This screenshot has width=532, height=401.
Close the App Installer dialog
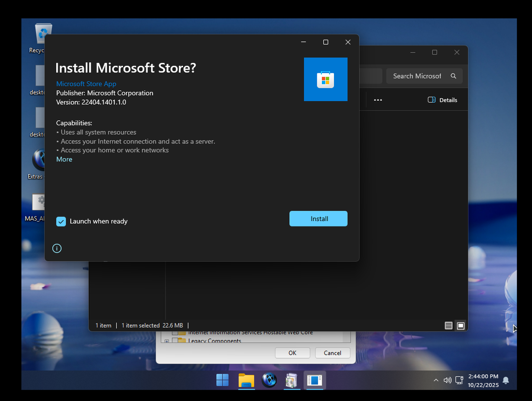[x=348, y=42]
